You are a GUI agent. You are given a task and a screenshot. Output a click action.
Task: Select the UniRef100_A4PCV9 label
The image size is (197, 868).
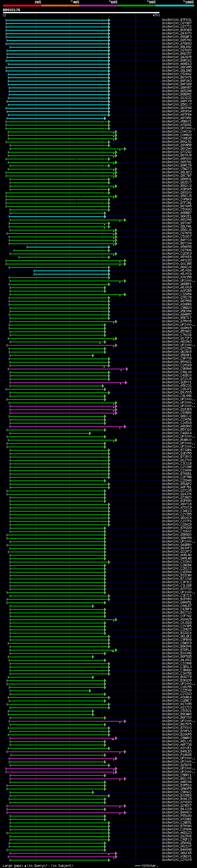(177, 101)
